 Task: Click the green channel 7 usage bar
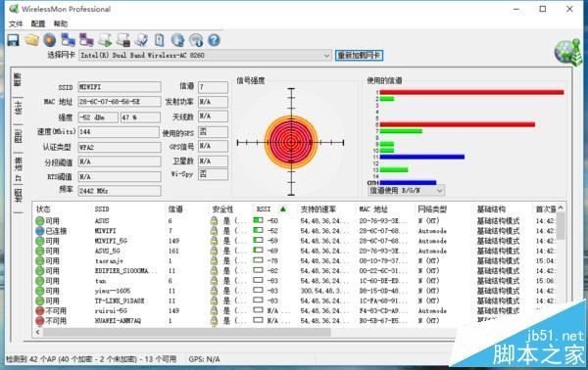401,131
